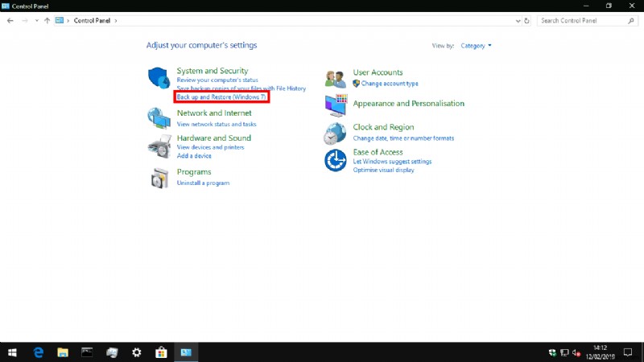Launch Microsoft Edge from the taskbar

click(38, 352)
